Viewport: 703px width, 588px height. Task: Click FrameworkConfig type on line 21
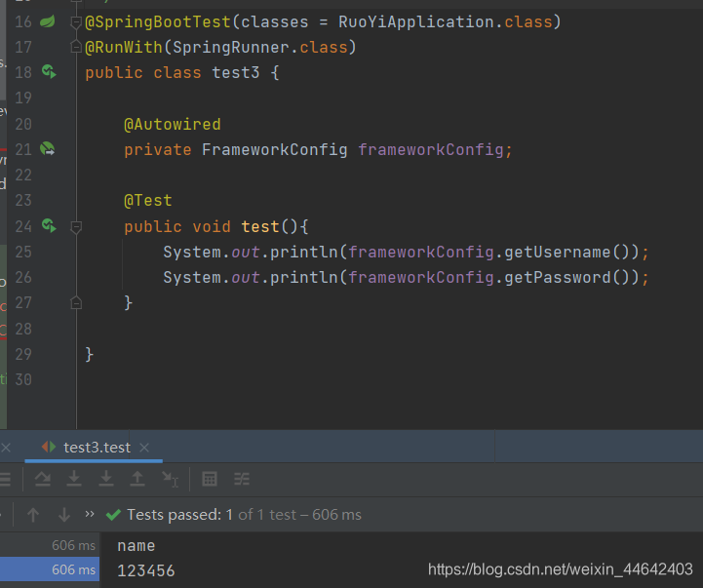[x=274, y=149]
